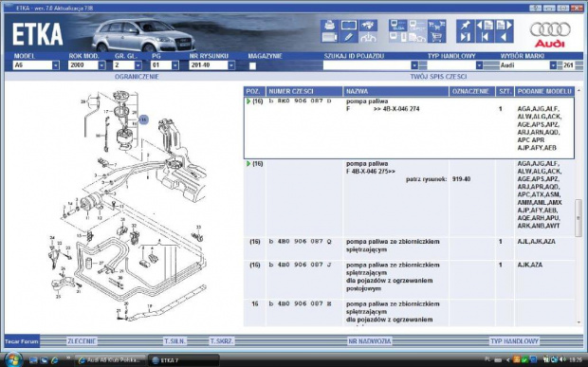Click the NR NADWOZIA bottom button
This screenshot has height=367, width=588.
[x=369, y=341]
